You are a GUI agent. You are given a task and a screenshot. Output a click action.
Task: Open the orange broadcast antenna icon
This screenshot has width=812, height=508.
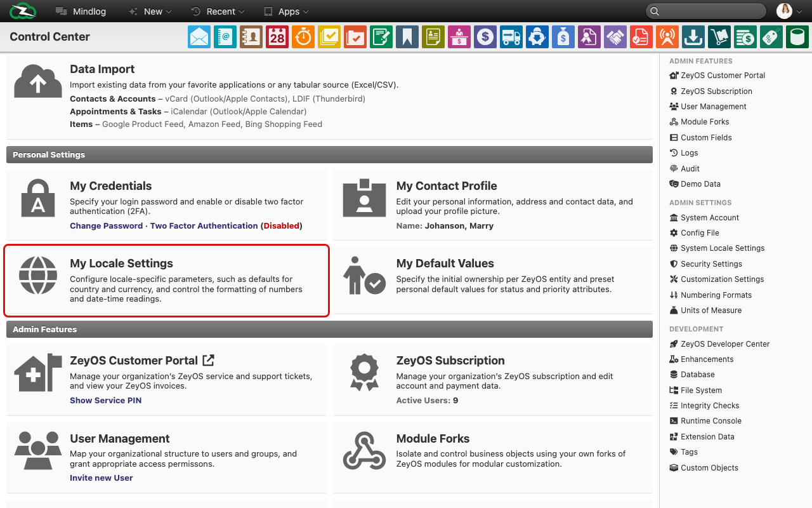pos(667,37)
